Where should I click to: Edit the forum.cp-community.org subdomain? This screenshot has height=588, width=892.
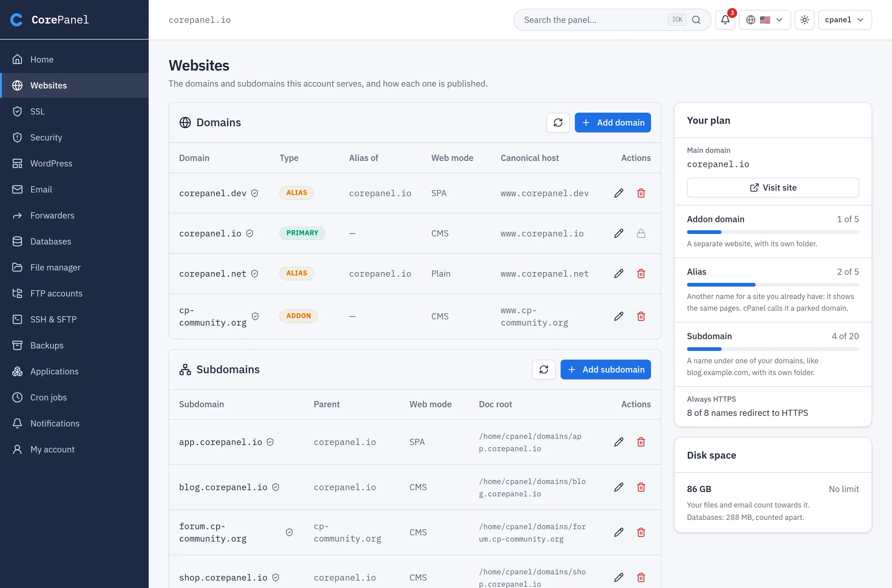pos(619,532)
